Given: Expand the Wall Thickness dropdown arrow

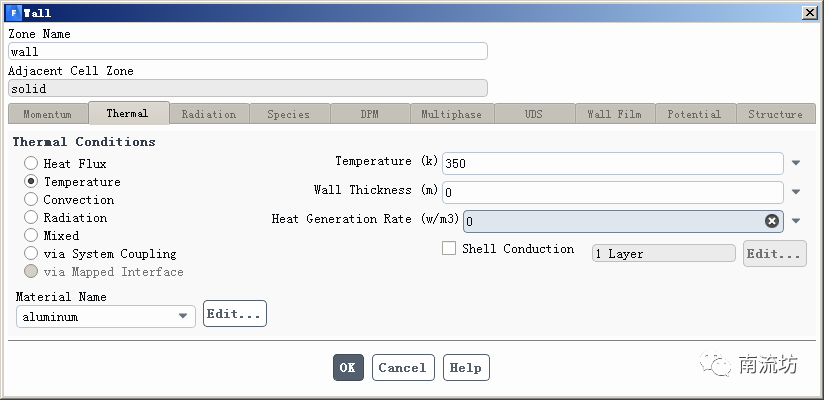Looking at the screenshot, I should pos(796,192).
